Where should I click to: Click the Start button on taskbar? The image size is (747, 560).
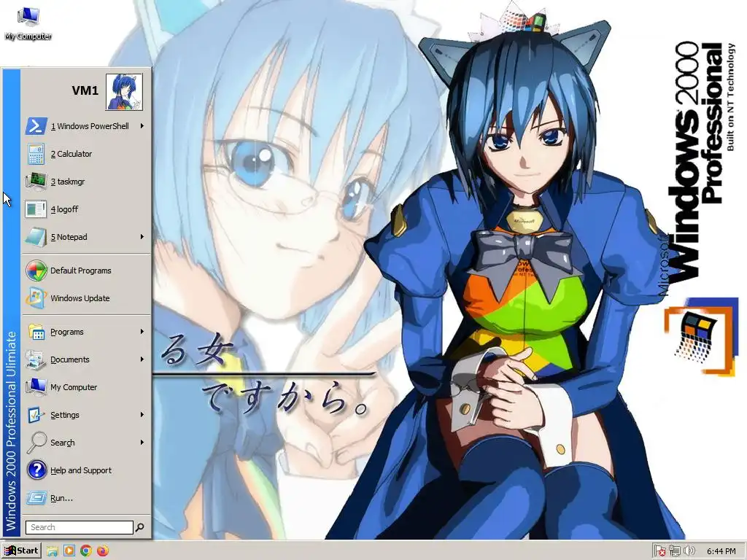pyautogui.click(x=21, y=551)
